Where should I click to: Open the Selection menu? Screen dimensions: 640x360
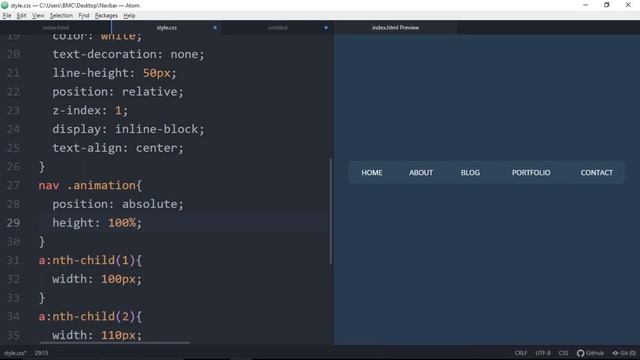coord(61,16)
